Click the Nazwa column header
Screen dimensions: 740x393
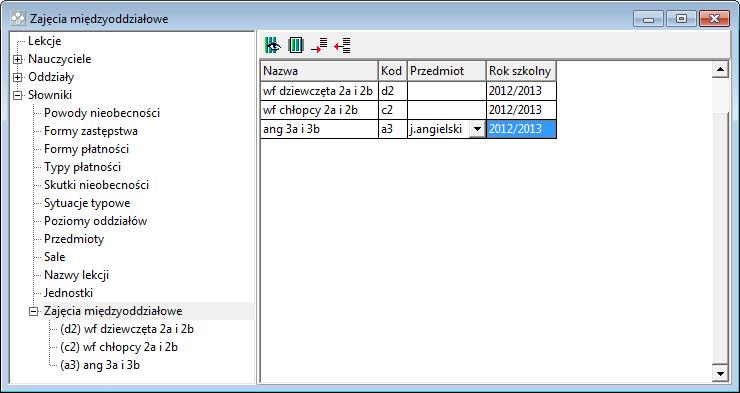[319, 71]
